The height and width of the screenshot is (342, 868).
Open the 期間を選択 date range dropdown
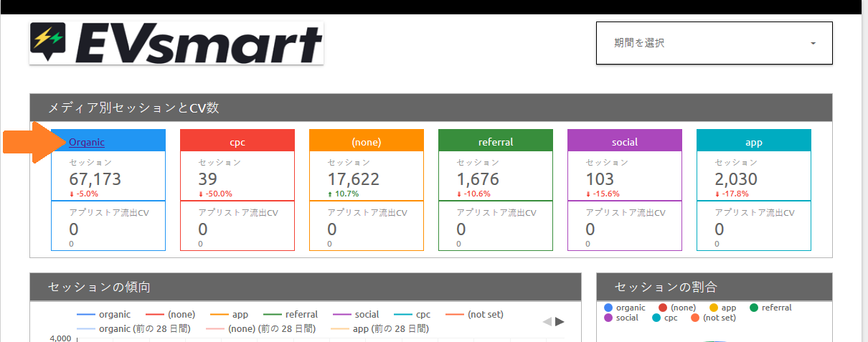tap(714, 43)
